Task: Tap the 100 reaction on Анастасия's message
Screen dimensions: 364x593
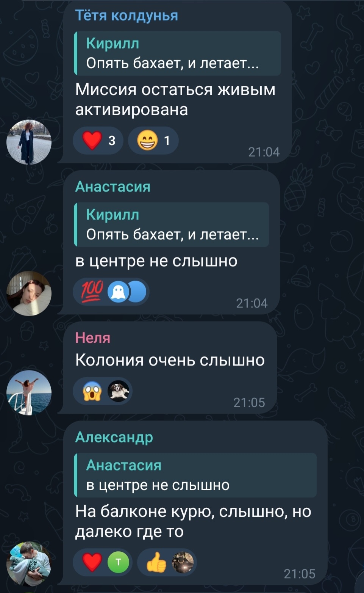Action: (111, 292)
